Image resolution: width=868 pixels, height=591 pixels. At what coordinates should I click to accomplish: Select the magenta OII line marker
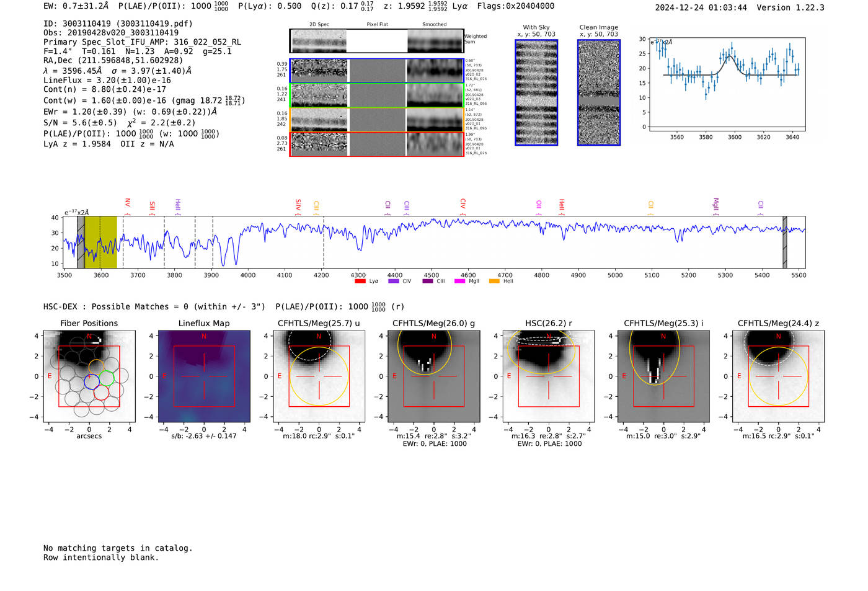click(539, 207)
